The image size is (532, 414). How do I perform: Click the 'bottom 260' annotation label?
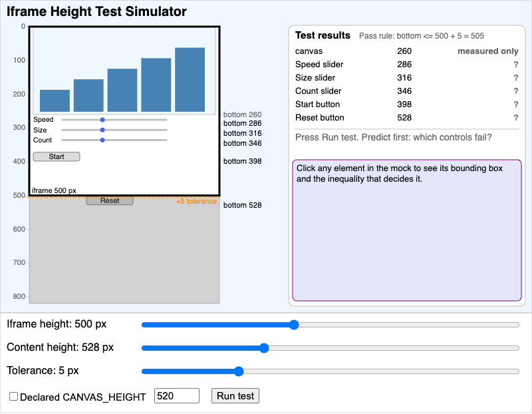coord(242,114)
